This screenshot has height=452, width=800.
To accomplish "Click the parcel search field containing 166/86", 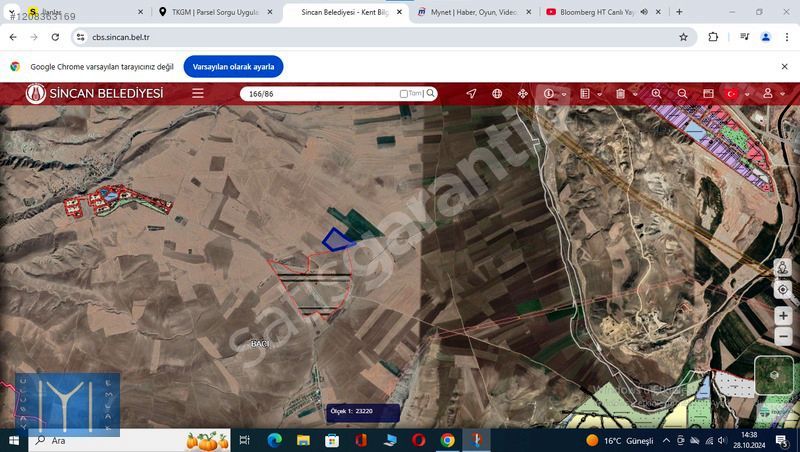I will [x=320, y=93].
